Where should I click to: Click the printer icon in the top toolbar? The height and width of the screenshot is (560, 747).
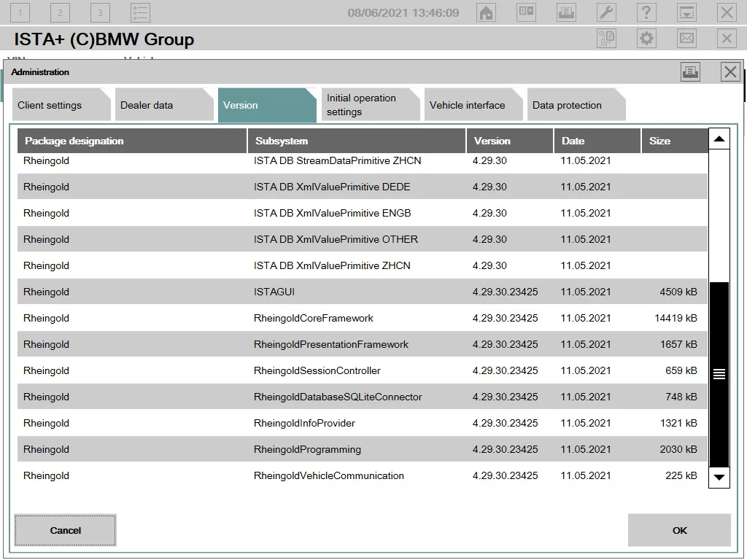tap(566, 12)
